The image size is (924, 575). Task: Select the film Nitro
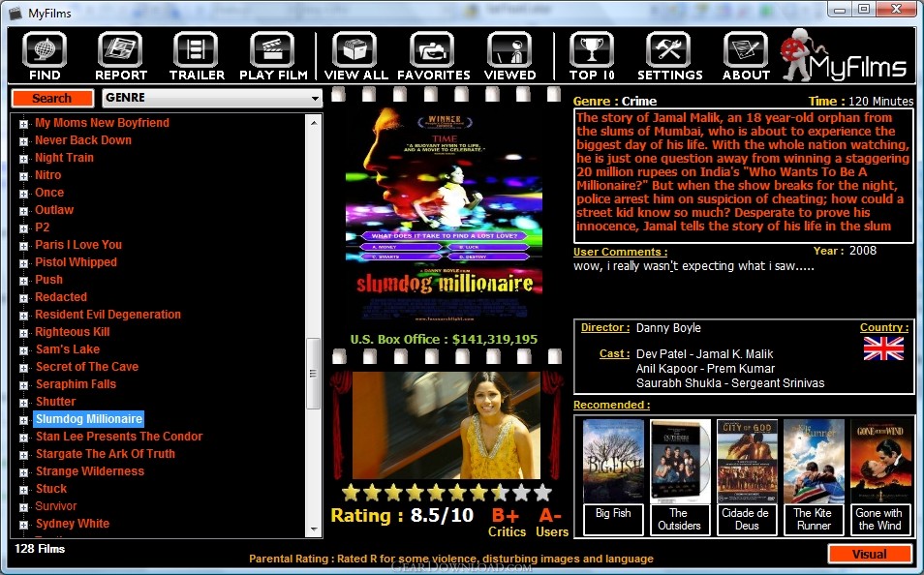pos(47,175)
